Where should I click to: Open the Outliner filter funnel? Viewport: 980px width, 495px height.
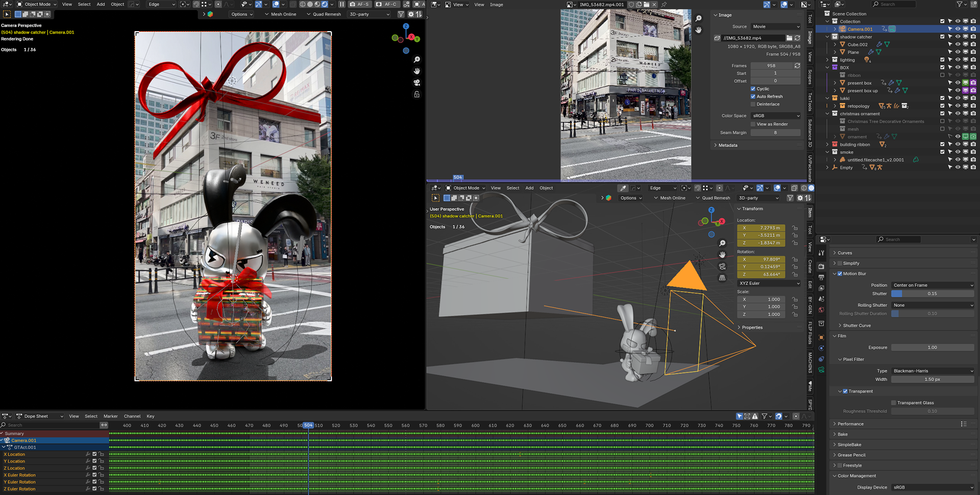(960, 4)
